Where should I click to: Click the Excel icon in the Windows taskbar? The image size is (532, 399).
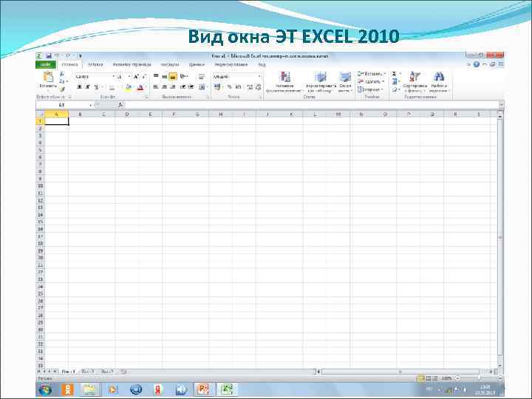click(x=227, y=389)
